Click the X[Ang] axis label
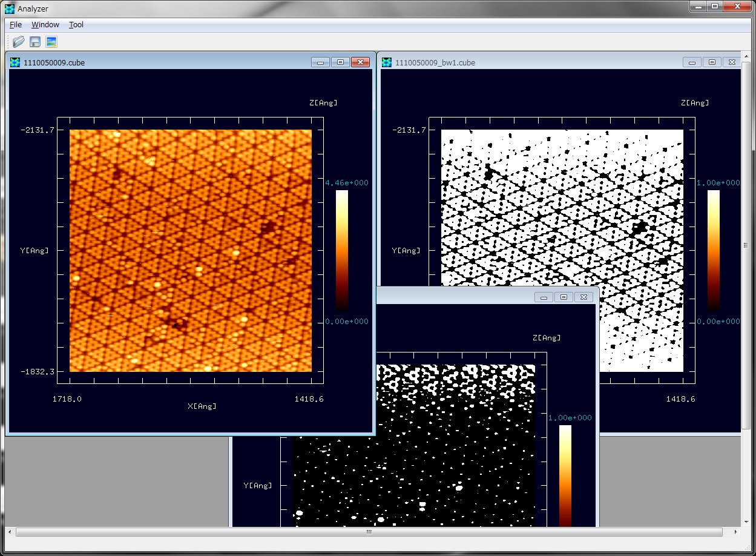This screenshot has width=756, height=556. coord(202,406)
